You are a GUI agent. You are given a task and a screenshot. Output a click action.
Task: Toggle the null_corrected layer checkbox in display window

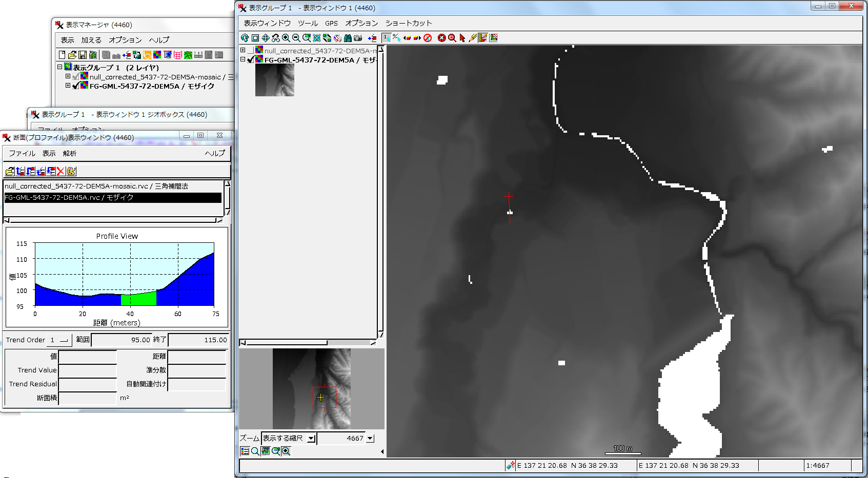(x=251, y=51)
